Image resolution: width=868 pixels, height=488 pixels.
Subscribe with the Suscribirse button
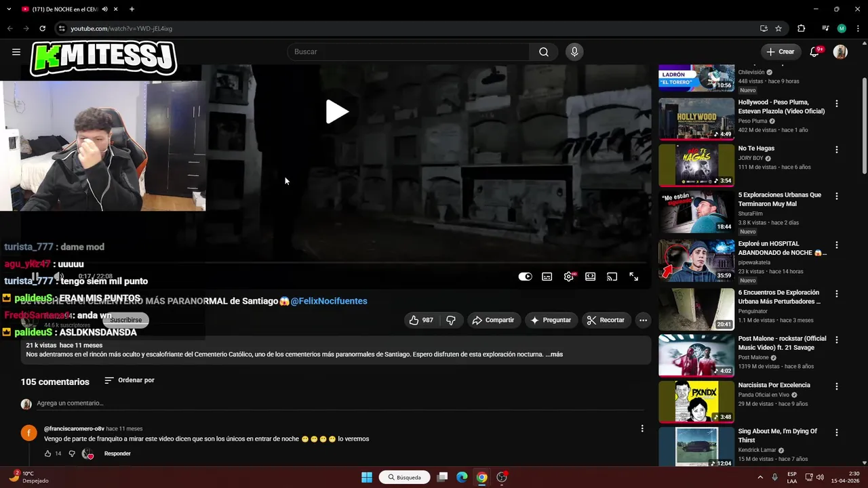click(125, 320)
